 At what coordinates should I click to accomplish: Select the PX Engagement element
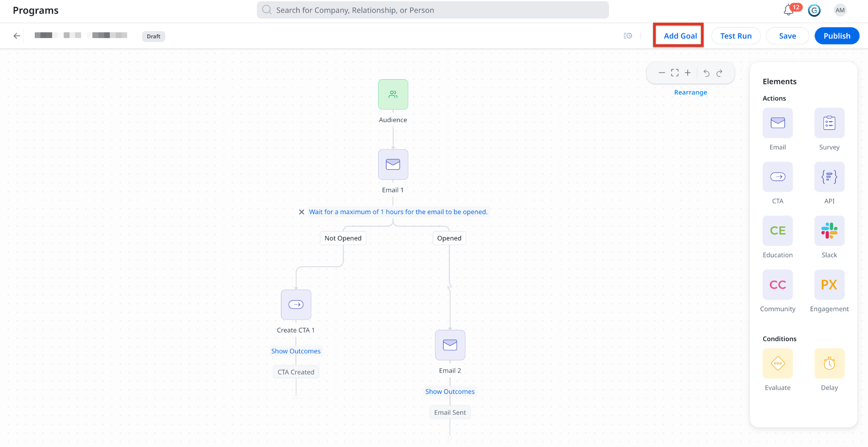[829, 285]
